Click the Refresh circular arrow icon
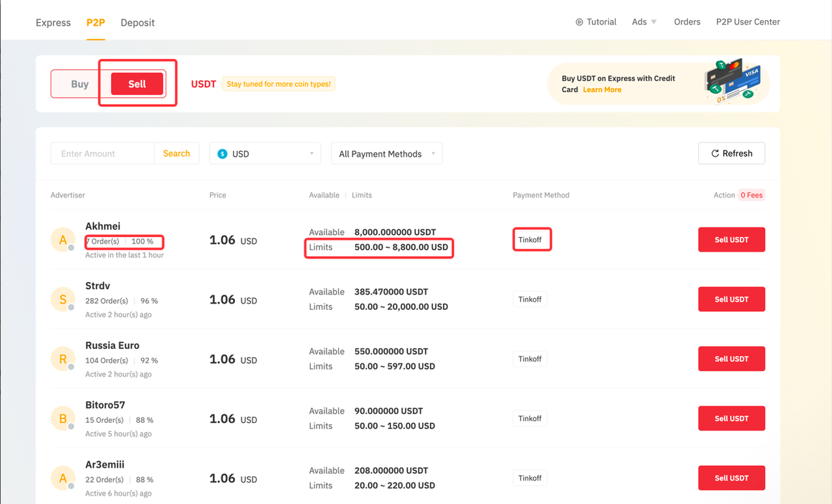This screenshot has width=832, height=504. pos(715,154)
